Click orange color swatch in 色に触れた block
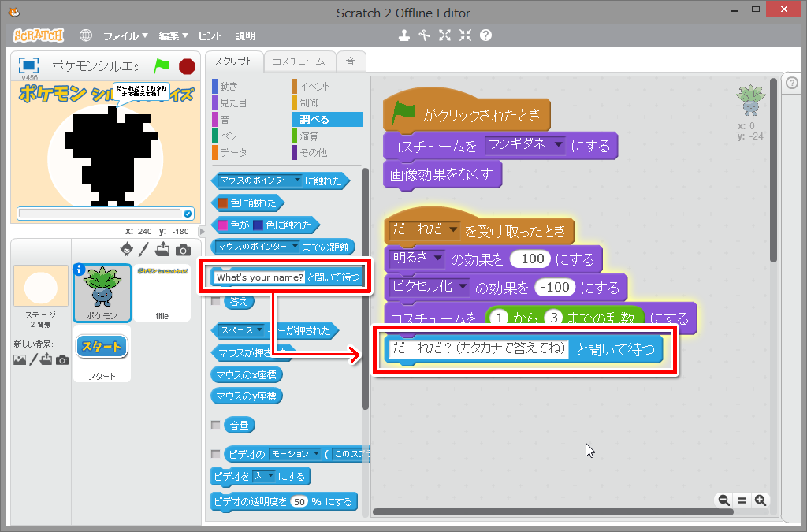This screenshot has width=807, height=532. point(222,203)
